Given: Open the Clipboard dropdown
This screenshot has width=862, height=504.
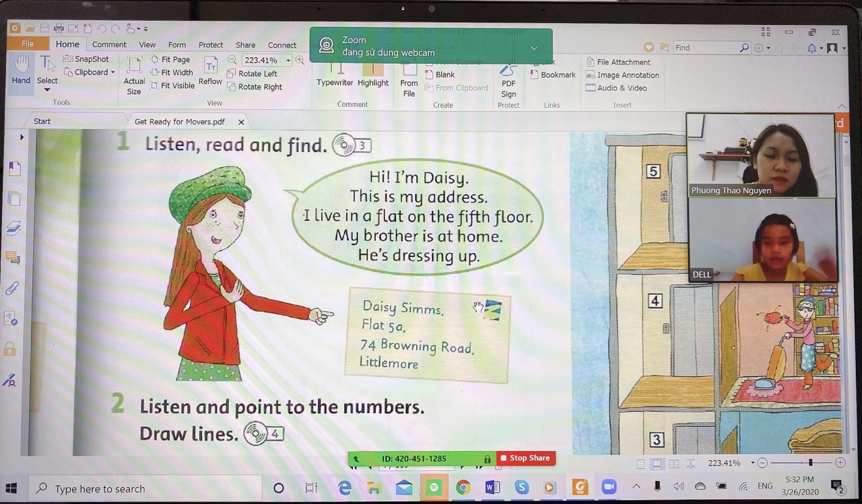Looking at the screenshot, I should pos(90,72).
